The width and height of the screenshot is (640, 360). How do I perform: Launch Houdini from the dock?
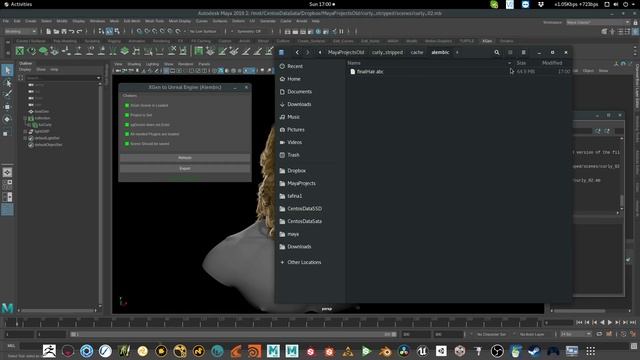pos(254,351)
